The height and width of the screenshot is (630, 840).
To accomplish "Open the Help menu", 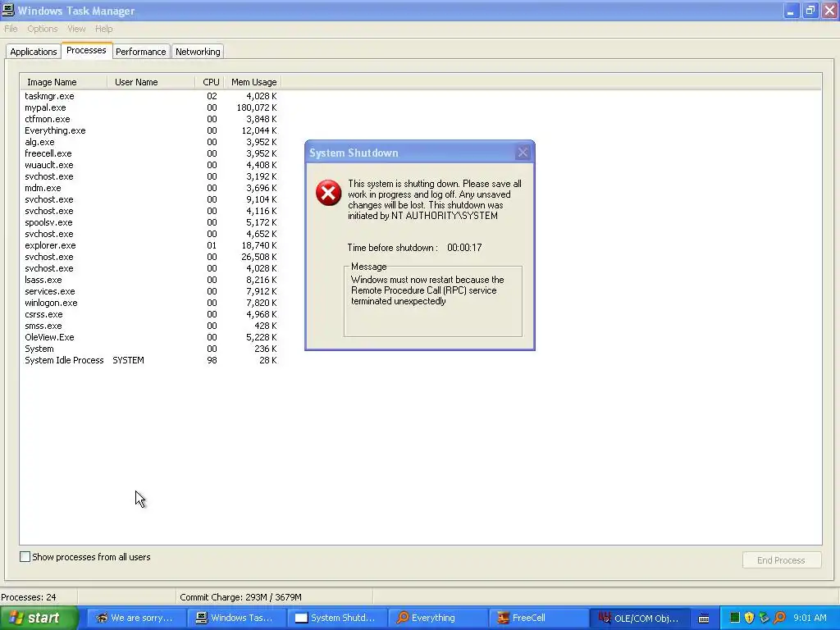I will point(104,29).
